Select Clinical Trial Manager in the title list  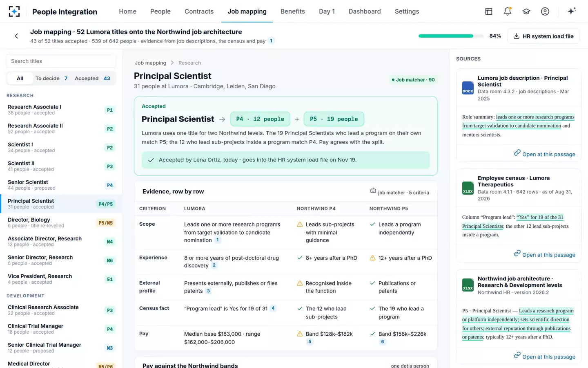[x=61, y=329]
